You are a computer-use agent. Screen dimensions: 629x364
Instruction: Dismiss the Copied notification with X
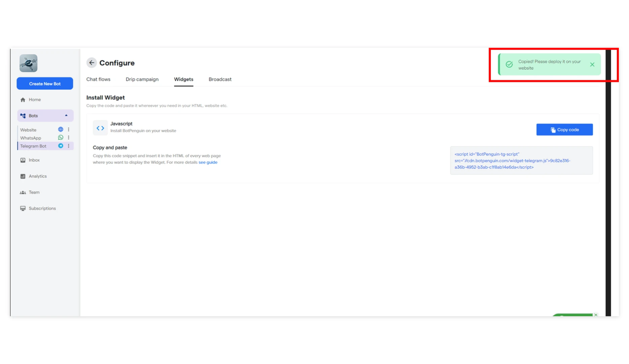(592, 64)
